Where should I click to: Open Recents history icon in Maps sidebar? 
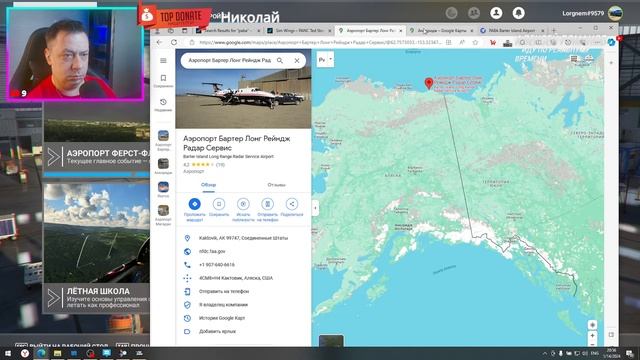pos(163,104)
